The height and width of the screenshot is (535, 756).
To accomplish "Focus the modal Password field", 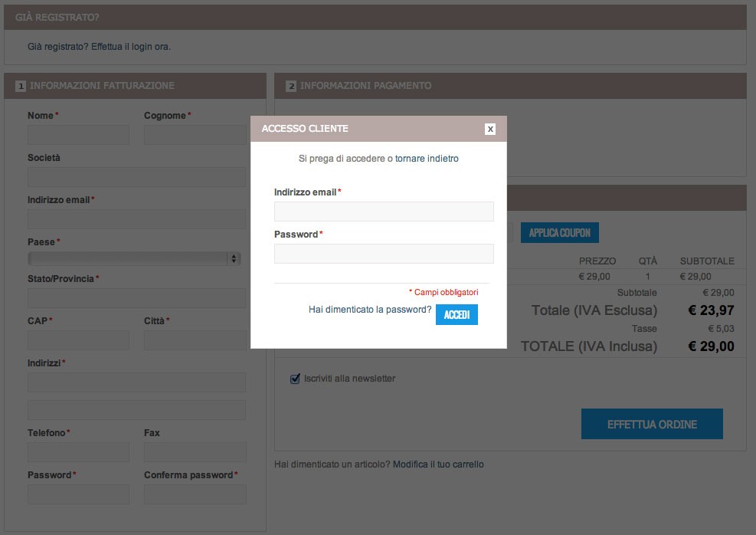I will (384, 254).
